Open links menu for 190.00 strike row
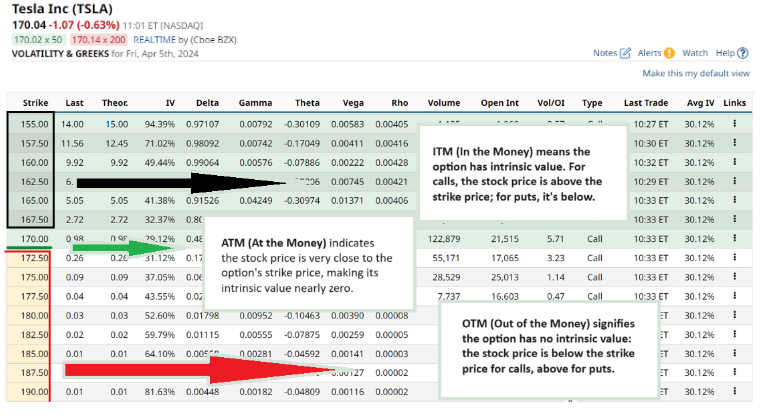The image size is (779, 420). pyautogui.click(x=735, y=391)
